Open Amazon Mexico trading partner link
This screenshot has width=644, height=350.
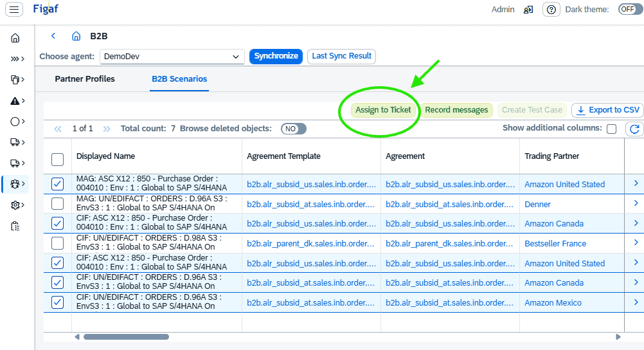point(553,303)
